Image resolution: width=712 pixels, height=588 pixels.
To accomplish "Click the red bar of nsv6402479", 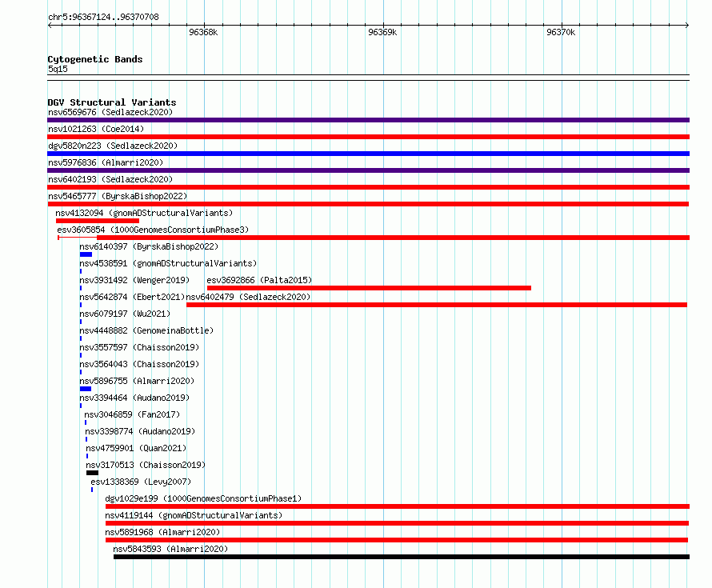I will click(x=437, y=305).
